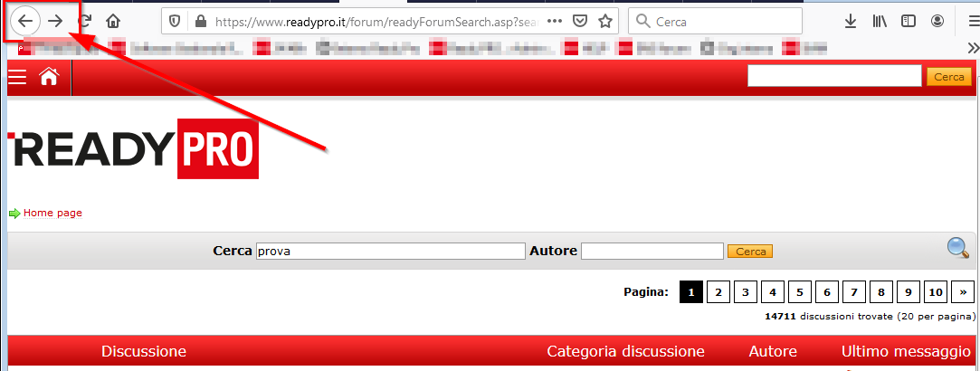
Task: Go back with the browser Back arrow
Action: pyautogui.click(x=25, y=21)
